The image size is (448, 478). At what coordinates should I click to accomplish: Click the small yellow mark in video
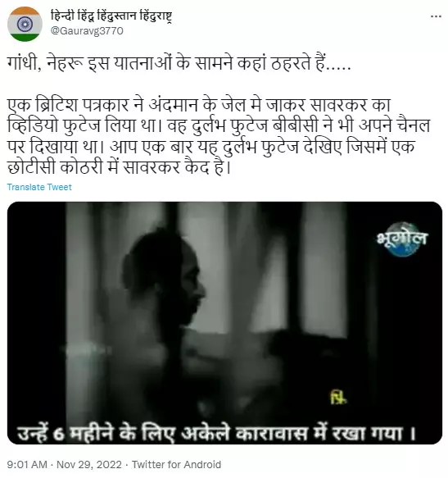[x=338, y=398]
